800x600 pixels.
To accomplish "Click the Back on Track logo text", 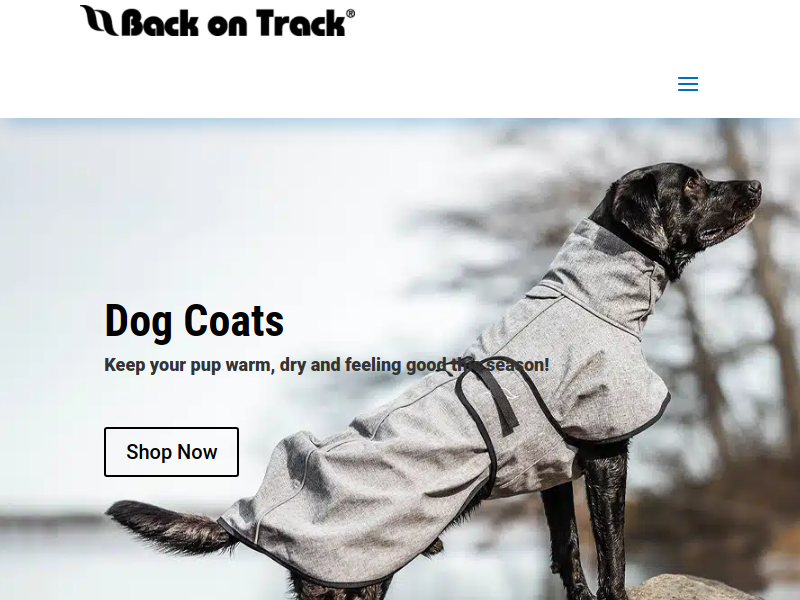I will tap(234, 23).
